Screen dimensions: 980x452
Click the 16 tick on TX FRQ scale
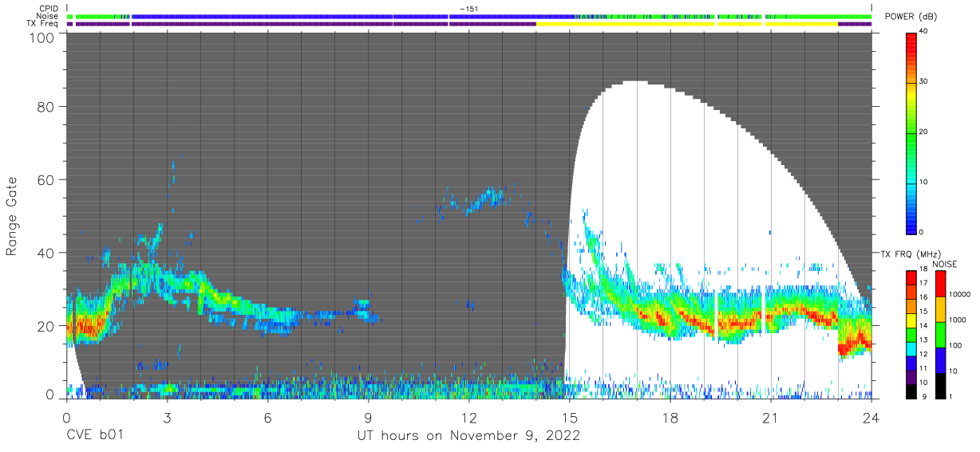click(x=923, y=297)
